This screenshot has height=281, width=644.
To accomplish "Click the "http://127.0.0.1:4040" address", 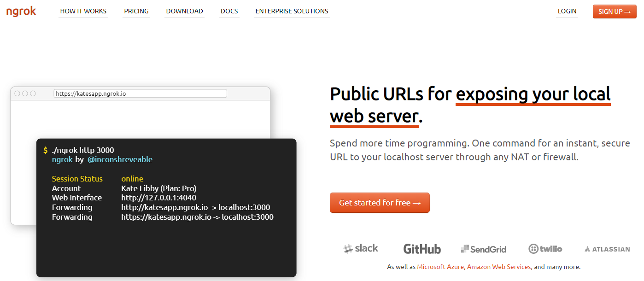I will (x=159, y=198).
